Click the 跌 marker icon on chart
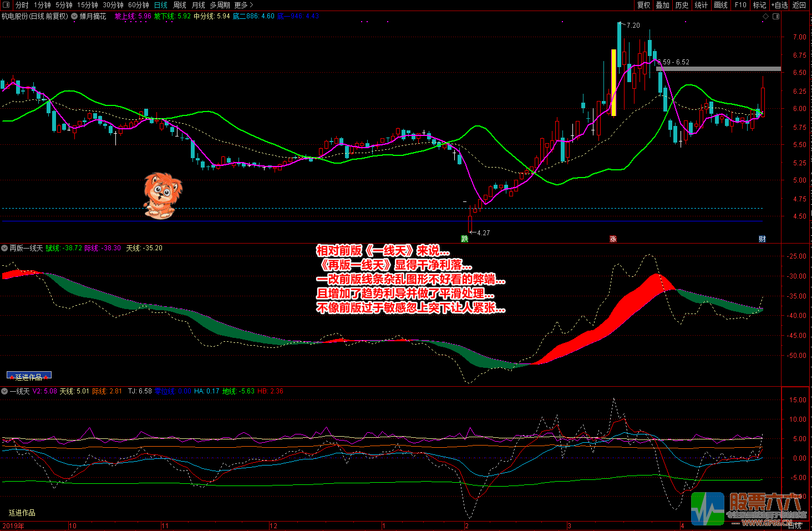 (465, 239)
